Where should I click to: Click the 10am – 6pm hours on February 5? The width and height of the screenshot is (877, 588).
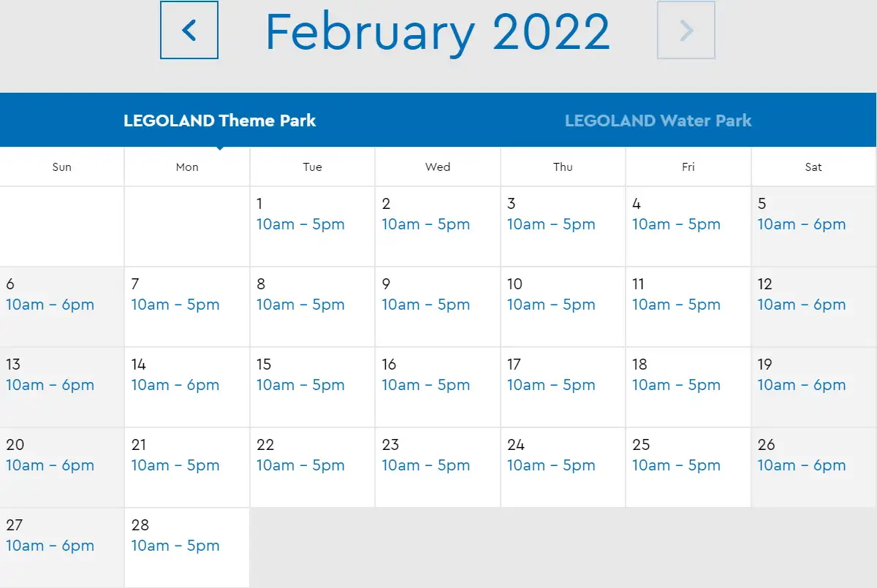[801, 225]
